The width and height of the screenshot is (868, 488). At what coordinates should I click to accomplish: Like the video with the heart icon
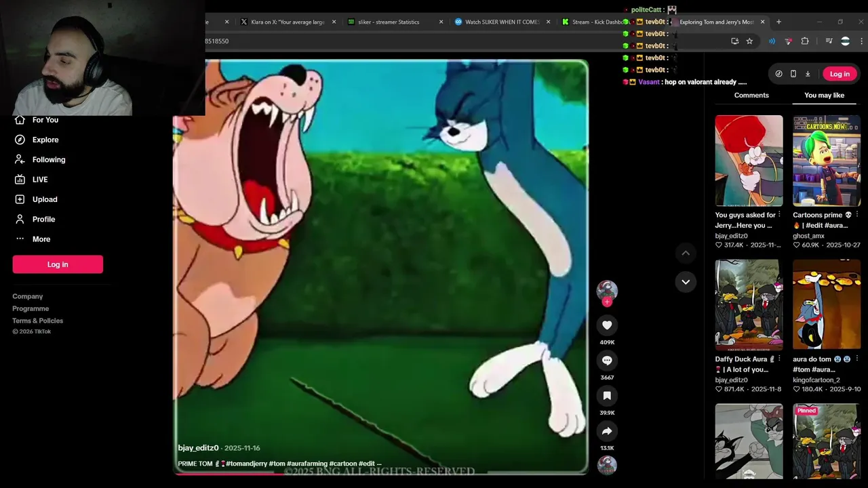tap(607, 325)
